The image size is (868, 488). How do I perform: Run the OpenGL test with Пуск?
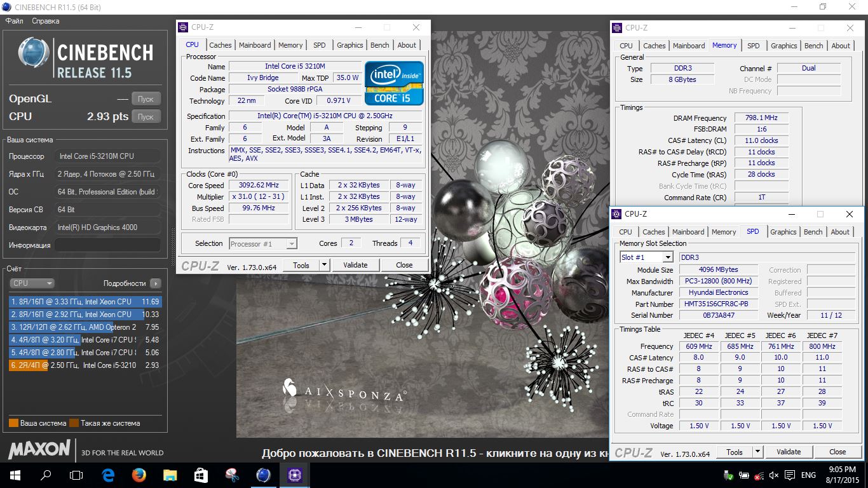[146, 99]
